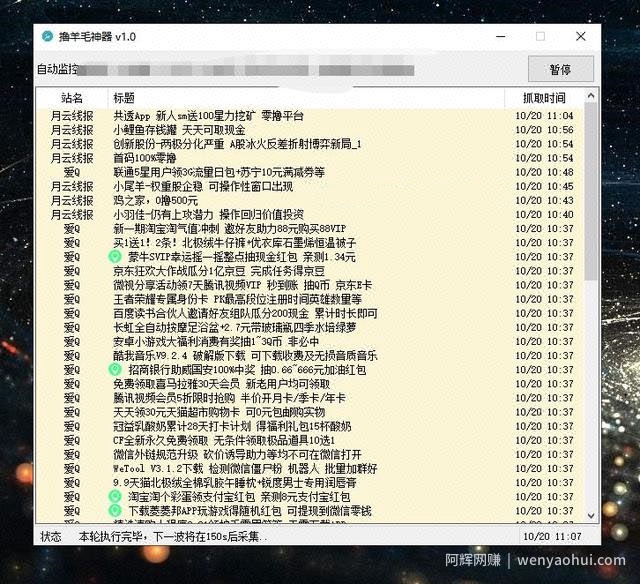Select row 小尾羊-权重股企稳

coord(310,187)
